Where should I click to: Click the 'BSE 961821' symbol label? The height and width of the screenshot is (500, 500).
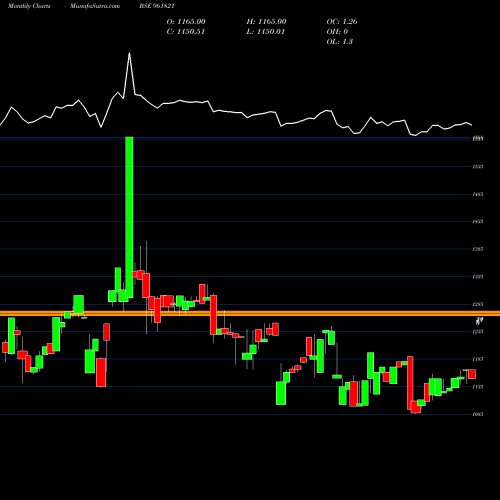[157, 6]
